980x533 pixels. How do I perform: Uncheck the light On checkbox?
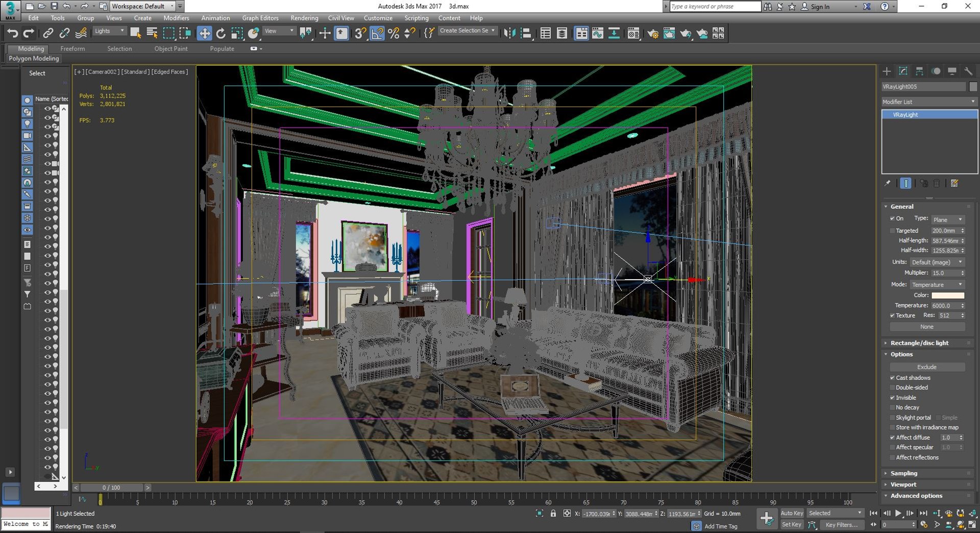pyautogui.click(x=892, y=219)
